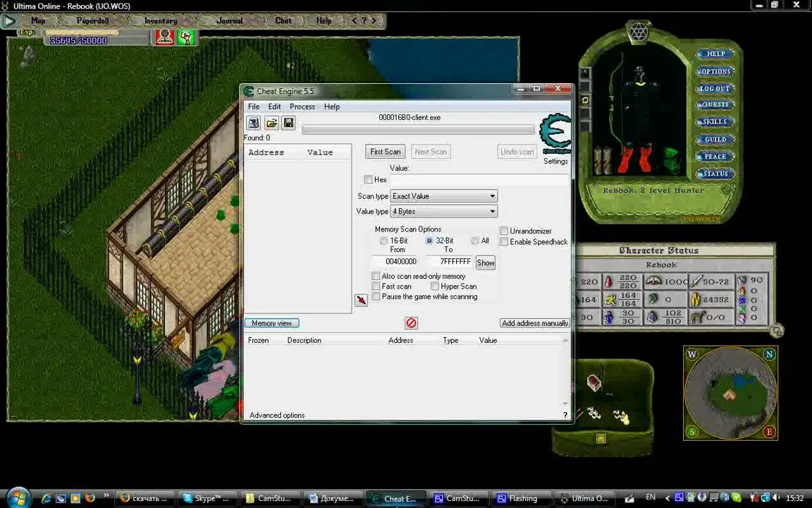Click the open folder icon in Cheat Engine
This screenshot has height=508, width=812.
tap(271, 123)
